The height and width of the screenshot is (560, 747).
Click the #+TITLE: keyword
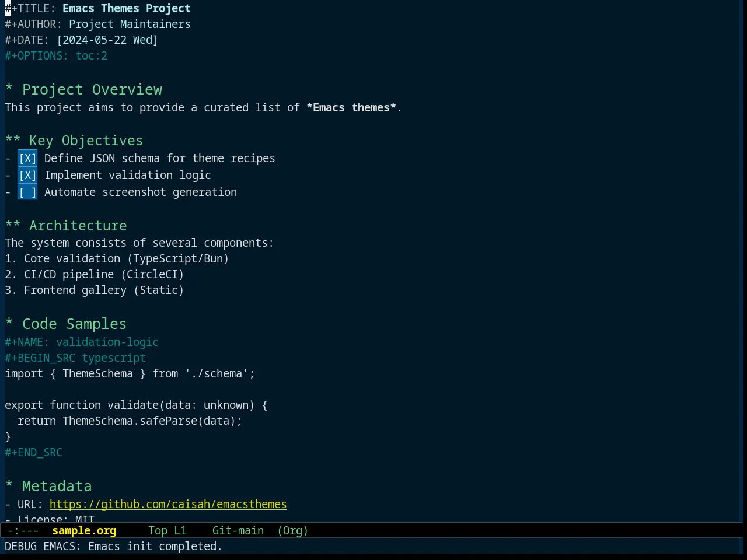point(30,8)
